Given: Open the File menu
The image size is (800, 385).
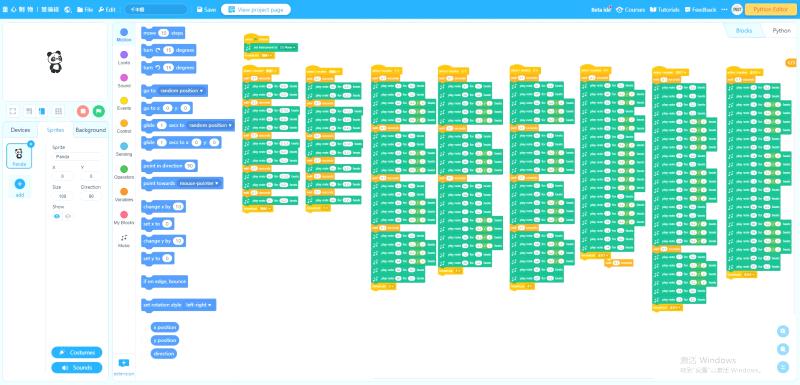Looking at the screenshot, I should [x=85, y=10].
